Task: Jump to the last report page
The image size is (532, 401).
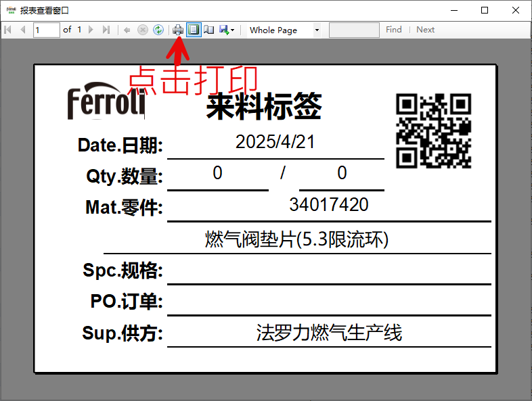Action: [x=106, y=30]
